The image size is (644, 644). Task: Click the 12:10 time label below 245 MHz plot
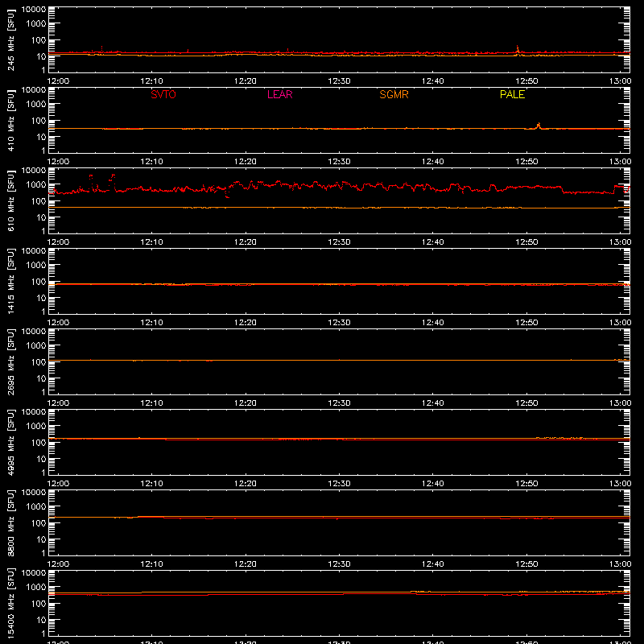coord(151,81)
